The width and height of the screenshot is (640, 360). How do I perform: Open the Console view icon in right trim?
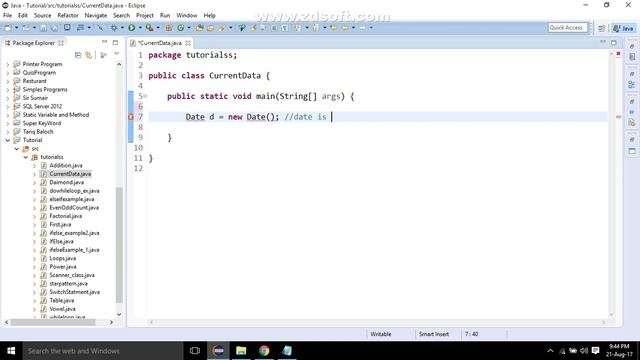(x=632, y=151)
